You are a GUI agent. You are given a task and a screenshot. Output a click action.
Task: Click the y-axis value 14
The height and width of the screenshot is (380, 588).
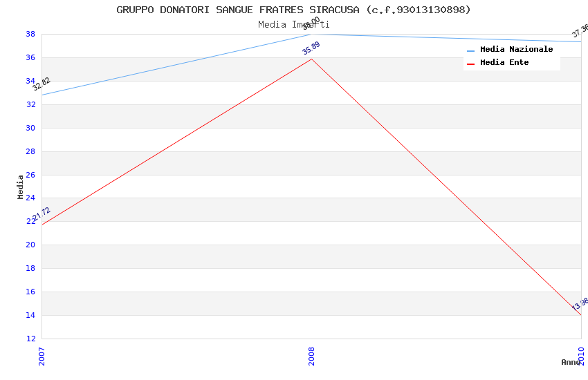click(30, 315)
